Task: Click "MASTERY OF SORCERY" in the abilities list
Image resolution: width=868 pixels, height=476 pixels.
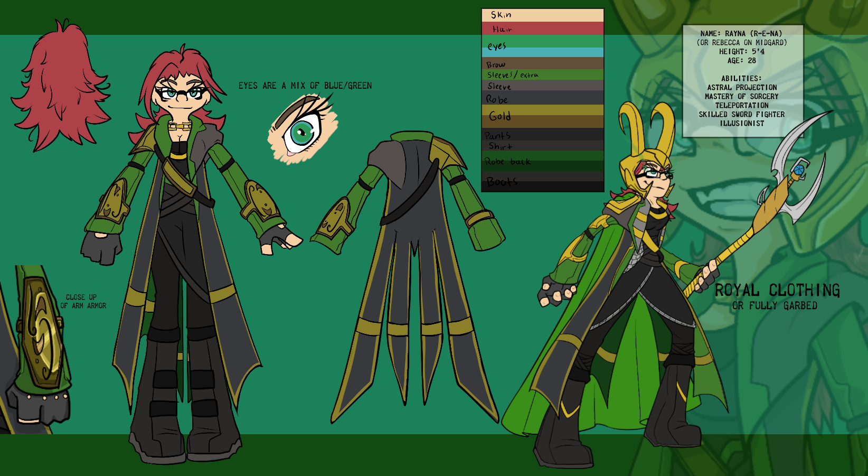Action: pos(742,96)
